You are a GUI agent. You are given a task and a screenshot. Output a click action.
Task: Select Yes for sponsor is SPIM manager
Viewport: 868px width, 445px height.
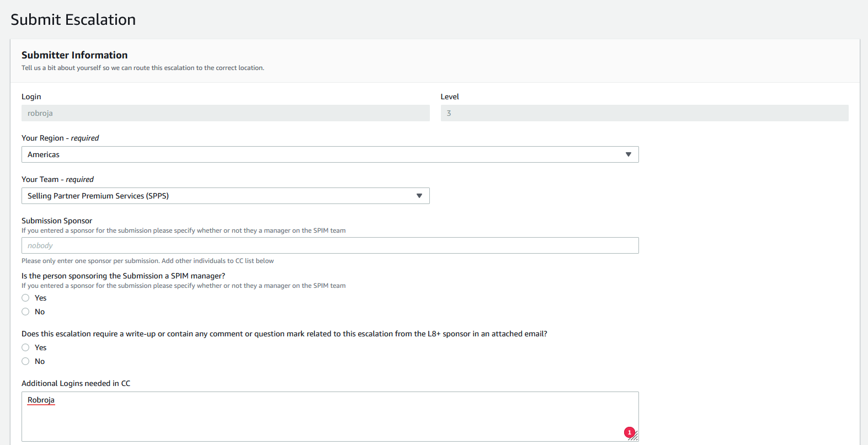click(25, 298)
